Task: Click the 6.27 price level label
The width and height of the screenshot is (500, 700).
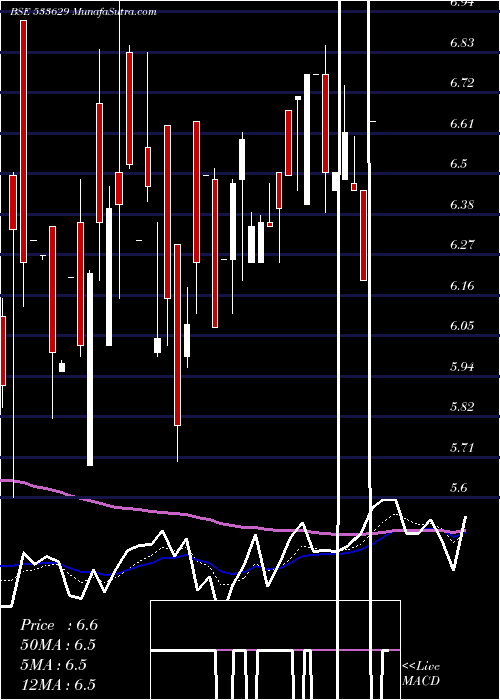Action: (x=462, y=245)
